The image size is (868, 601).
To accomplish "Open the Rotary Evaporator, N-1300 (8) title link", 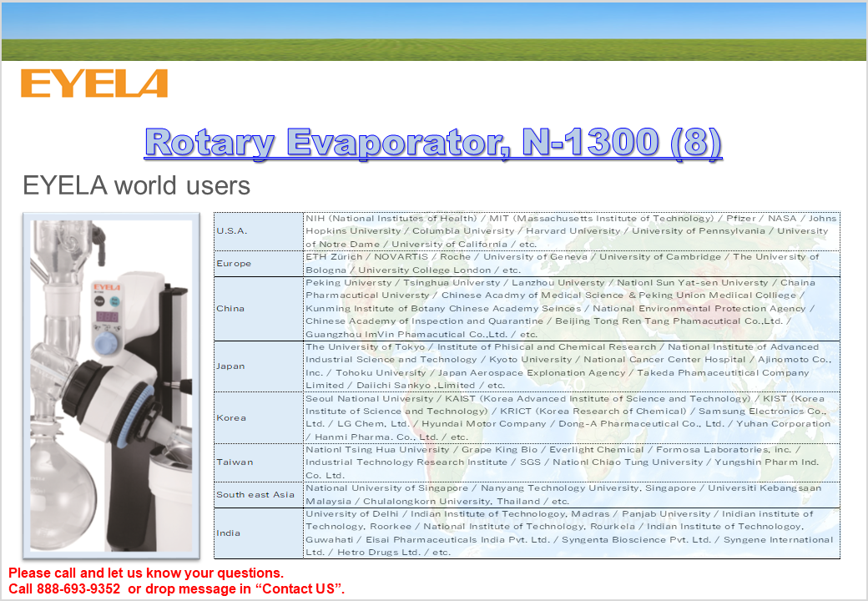I will click(433, 142).
